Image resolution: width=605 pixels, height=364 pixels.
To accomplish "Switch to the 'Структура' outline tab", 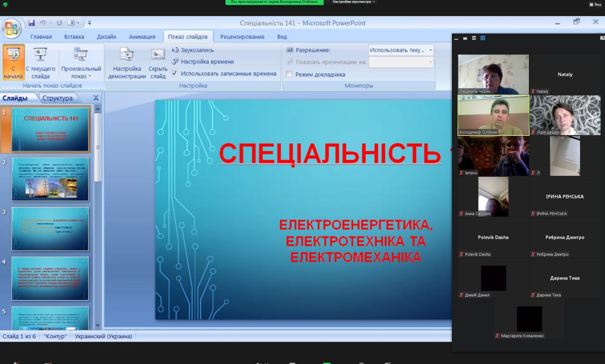I will 57,98.
